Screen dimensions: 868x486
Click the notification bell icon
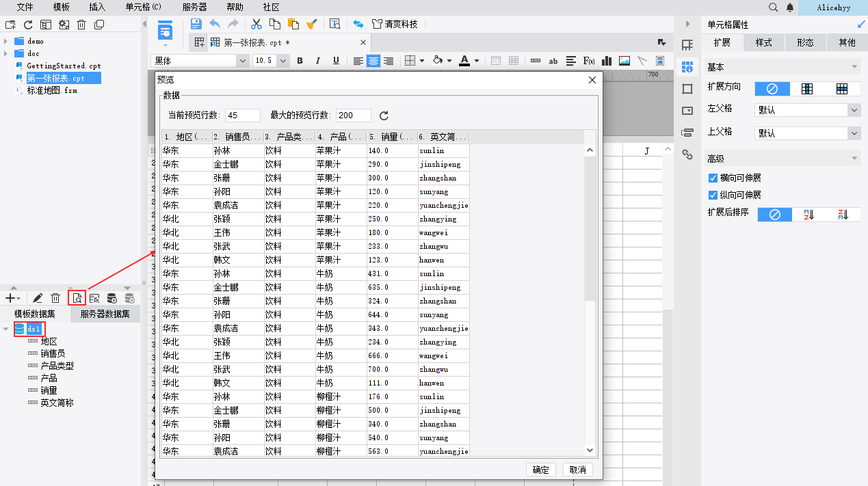point(790,8)
